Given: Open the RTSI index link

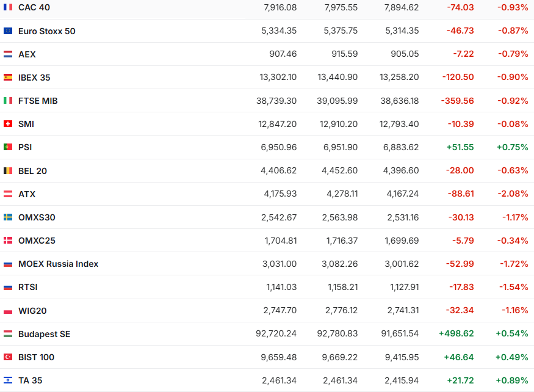Looking at the screenshot, I should tap(28, 287).
